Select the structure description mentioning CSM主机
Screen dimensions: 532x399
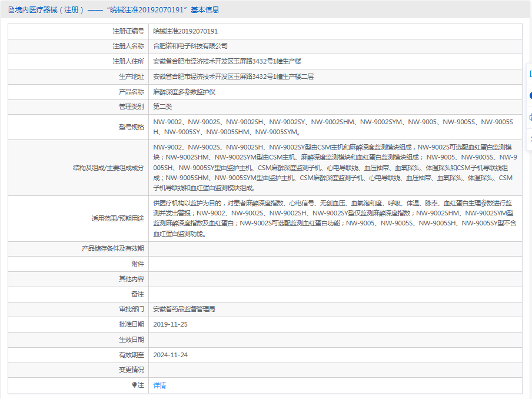pyautogui.click(x=335, y=168)
